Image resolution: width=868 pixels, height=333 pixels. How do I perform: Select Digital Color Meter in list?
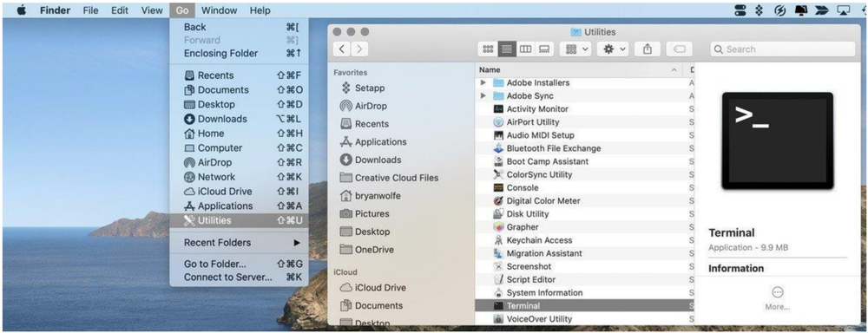coord(584,201)
